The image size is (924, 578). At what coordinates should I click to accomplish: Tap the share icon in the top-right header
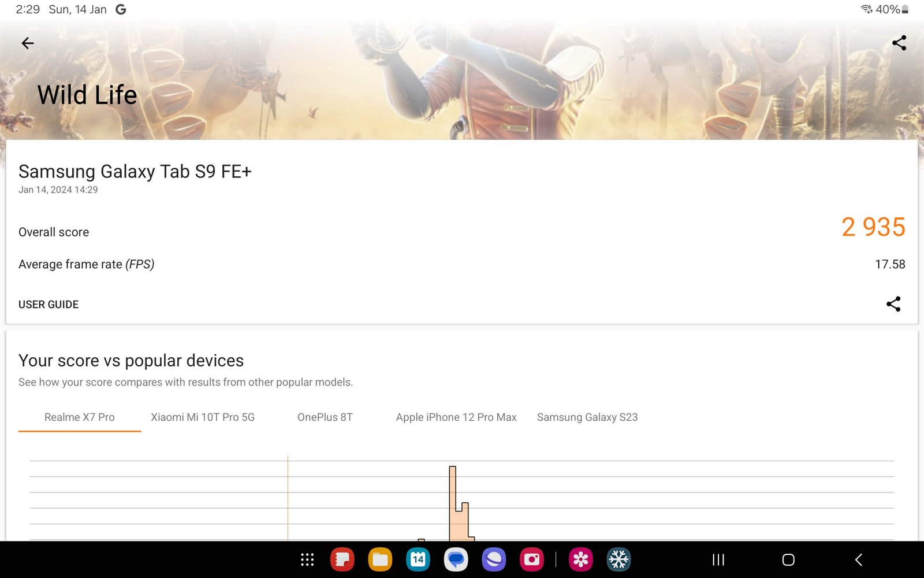point(899,43)
